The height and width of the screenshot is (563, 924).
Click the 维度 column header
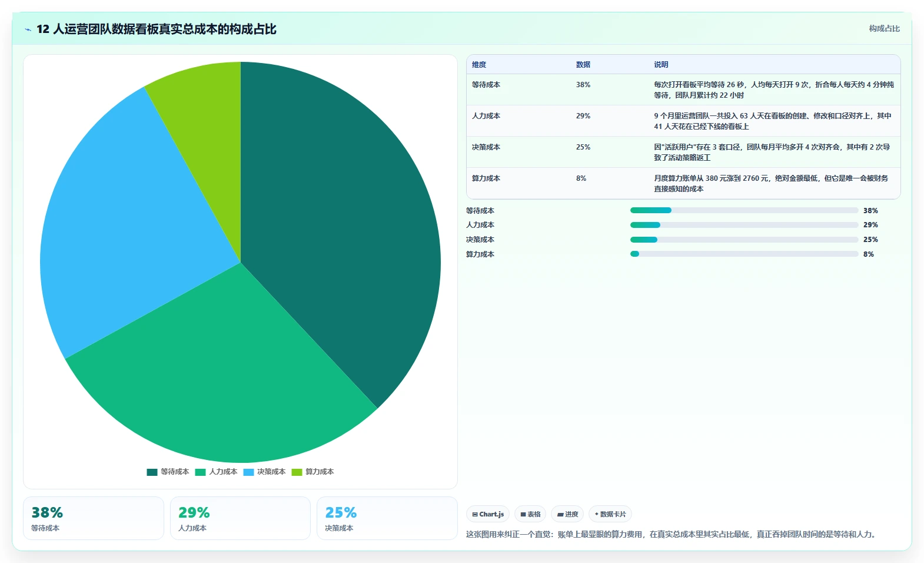pos(479,65)
